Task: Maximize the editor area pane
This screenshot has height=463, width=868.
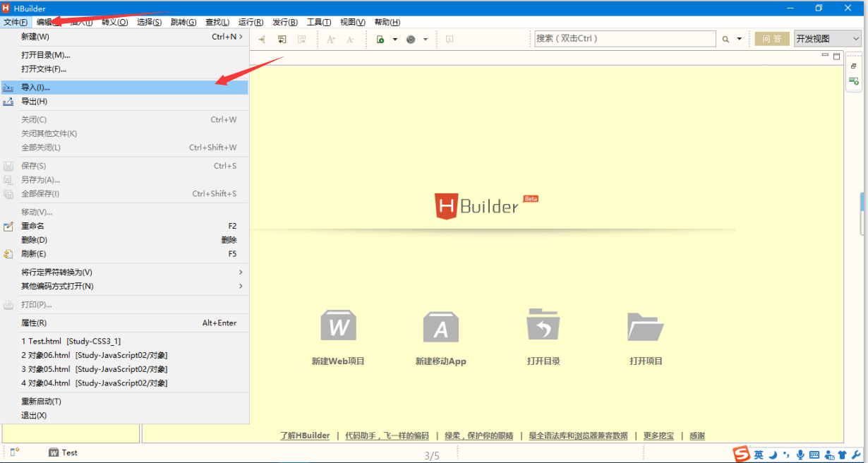Action: click(x=837, y=56)
